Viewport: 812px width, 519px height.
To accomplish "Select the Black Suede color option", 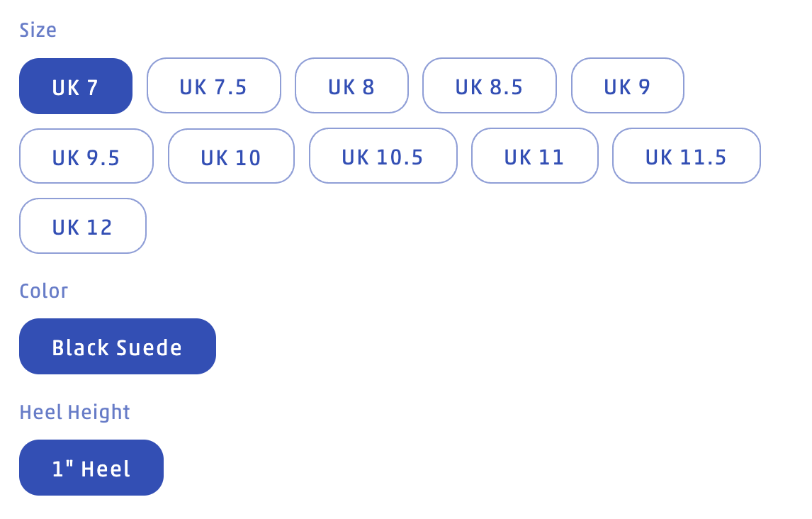I will 117,347.
